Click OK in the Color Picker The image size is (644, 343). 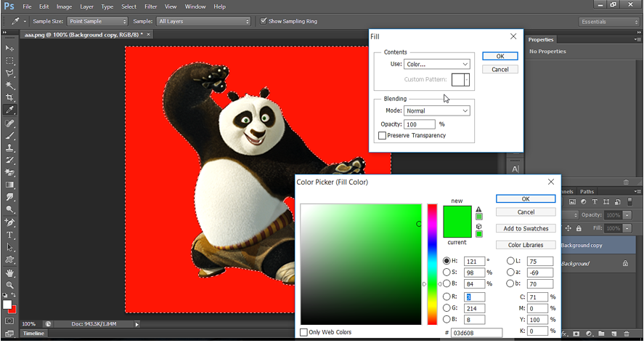coord(526,198)
